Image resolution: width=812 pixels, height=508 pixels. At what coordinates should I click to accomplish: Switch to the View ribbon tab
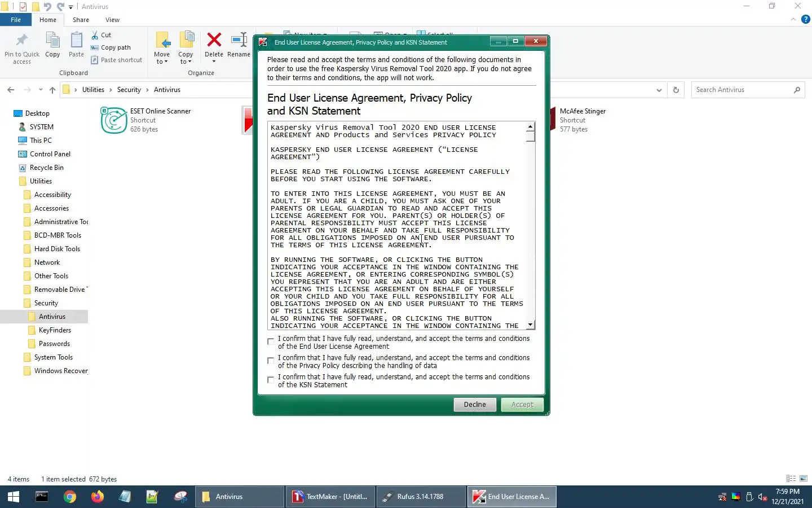[112, 20]
